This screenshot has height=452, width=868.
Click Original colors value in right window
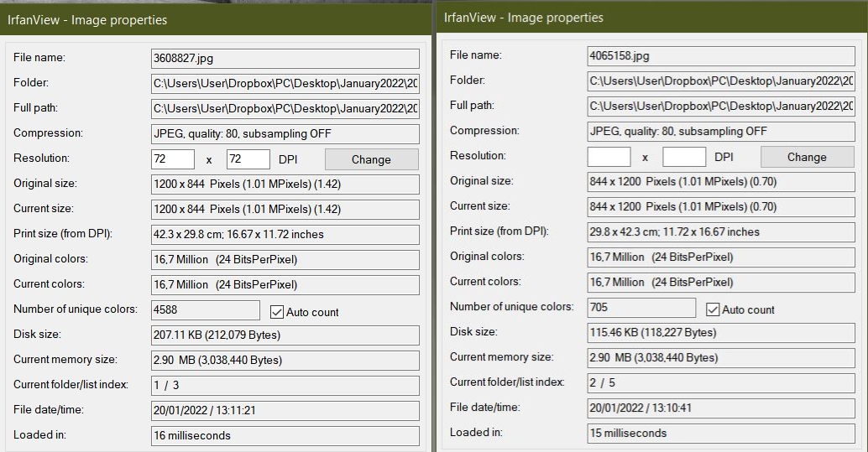coord(721,257)
